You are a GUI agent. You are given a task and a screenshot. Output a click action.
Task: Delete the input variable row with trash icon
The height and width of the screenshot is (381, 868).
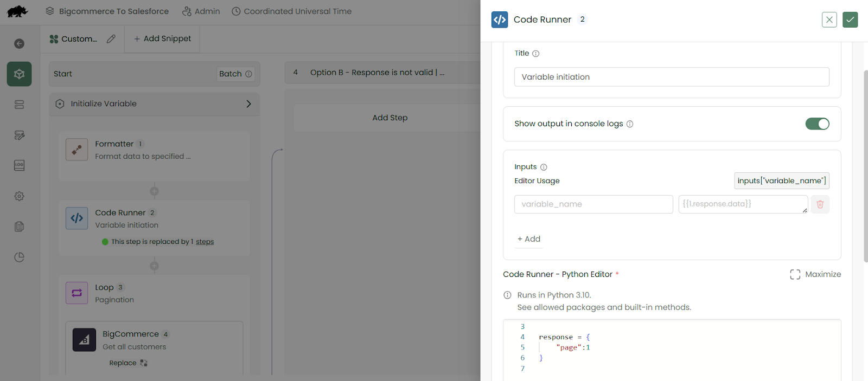[x=820, y=204]
